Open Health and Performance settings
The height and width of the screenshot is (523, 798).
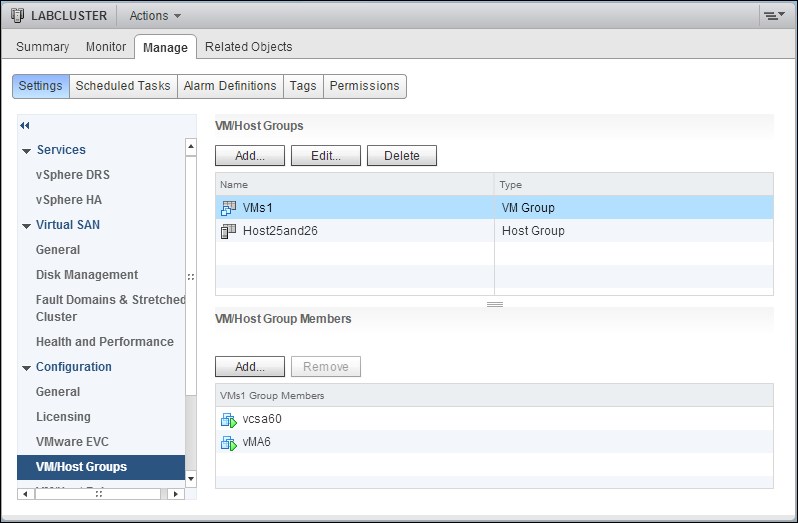(105, 341)
